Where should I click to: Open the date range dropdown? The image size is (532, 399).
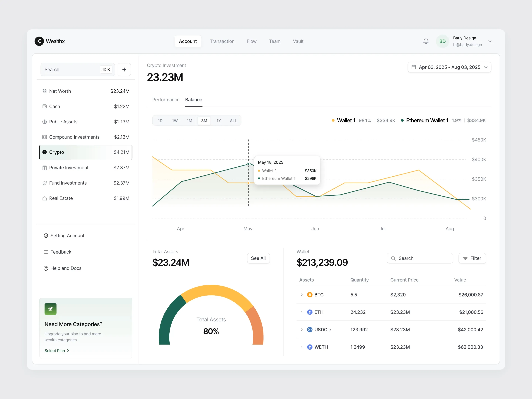click(x=449, y=67)
